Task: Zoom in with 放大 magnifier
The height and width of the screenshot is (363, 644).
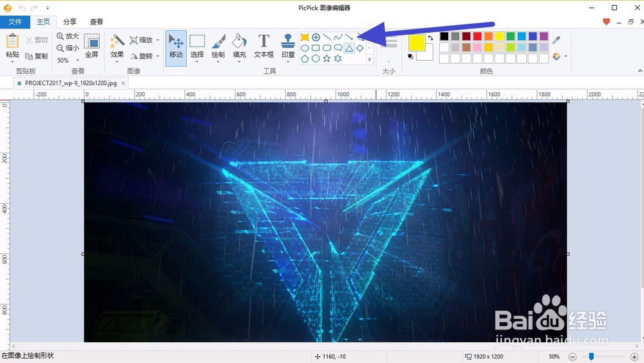Action: (68, 36)
